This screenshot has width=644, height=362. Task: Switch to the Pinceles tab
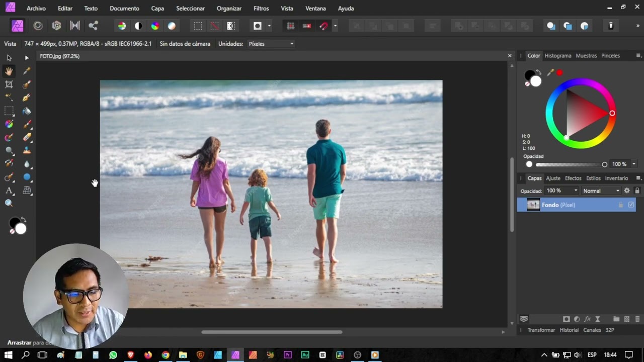coord(610,56)
